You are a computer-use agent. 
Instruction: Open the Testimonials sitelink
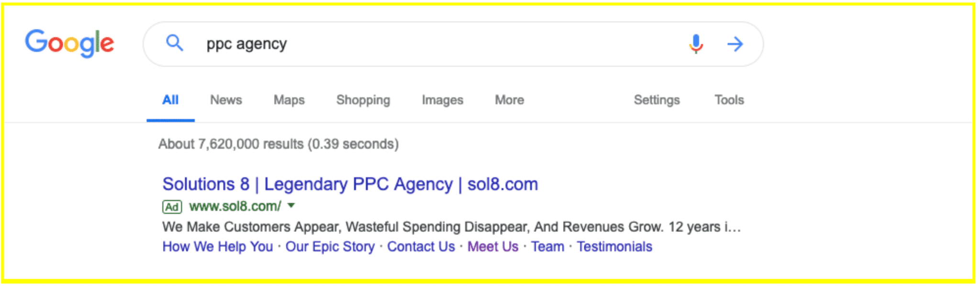pos(614,246)
